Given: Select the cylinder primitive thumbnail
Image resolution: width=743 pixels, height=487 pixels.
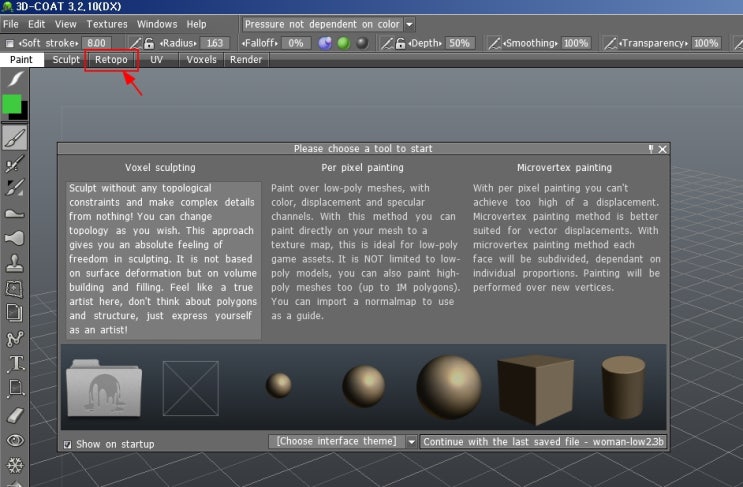Looking at the screenshot, I should [623, 388].
